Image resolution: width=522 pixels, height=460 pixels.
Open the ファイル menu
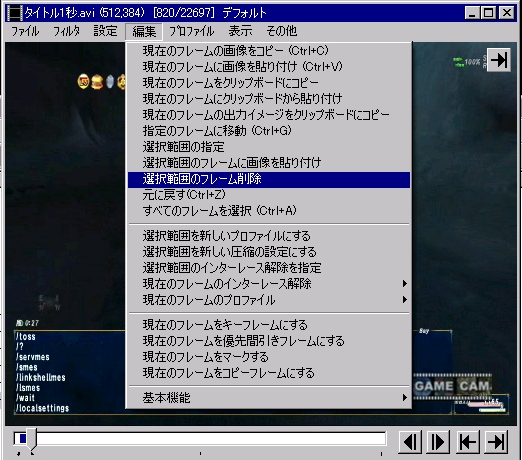[x=25, y=31]
